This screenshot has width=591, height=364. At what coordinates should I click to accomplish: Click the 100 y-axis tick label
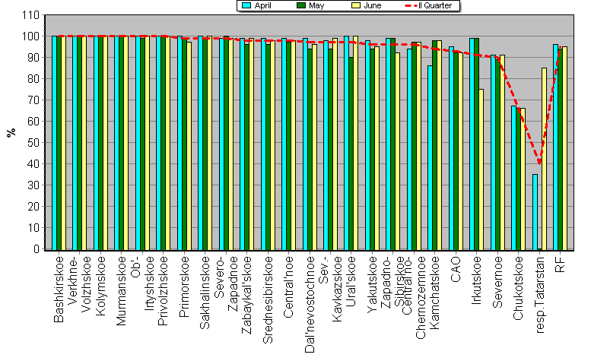[x=31, y=36]
